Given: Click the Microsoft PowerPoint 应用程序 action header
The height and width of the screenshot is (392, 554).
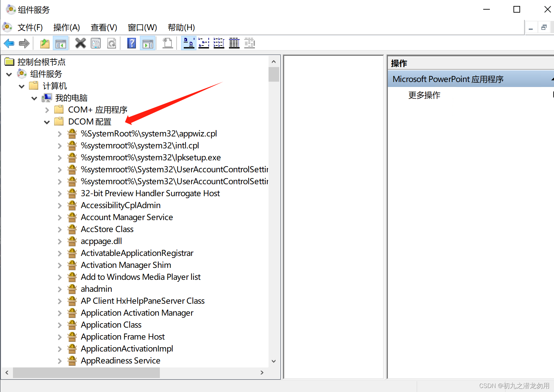Looking at the screenshot, I should (x=471, y=79).
